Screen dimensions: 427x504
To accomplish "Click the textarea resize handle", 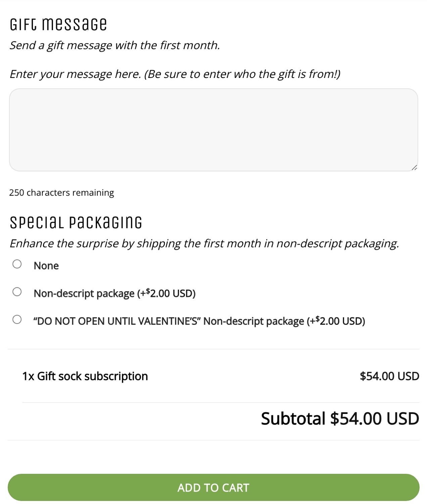I will tap(415, 167).
